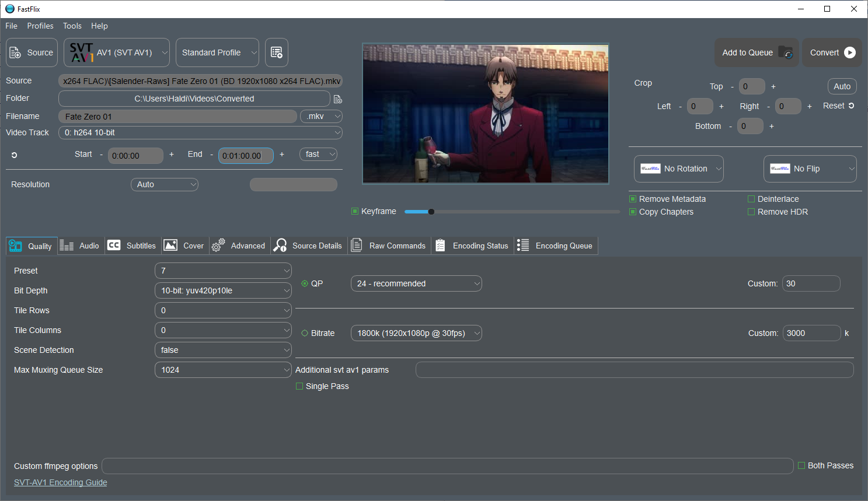Click the Encoding Queue list icon
The height and width of the screenshot is (501, 868).
[x=523, y=245]
